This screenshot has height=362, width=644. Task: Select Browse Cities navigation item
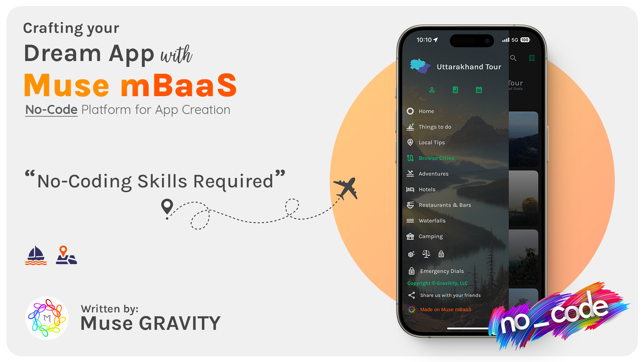click(x=436, y=158)
